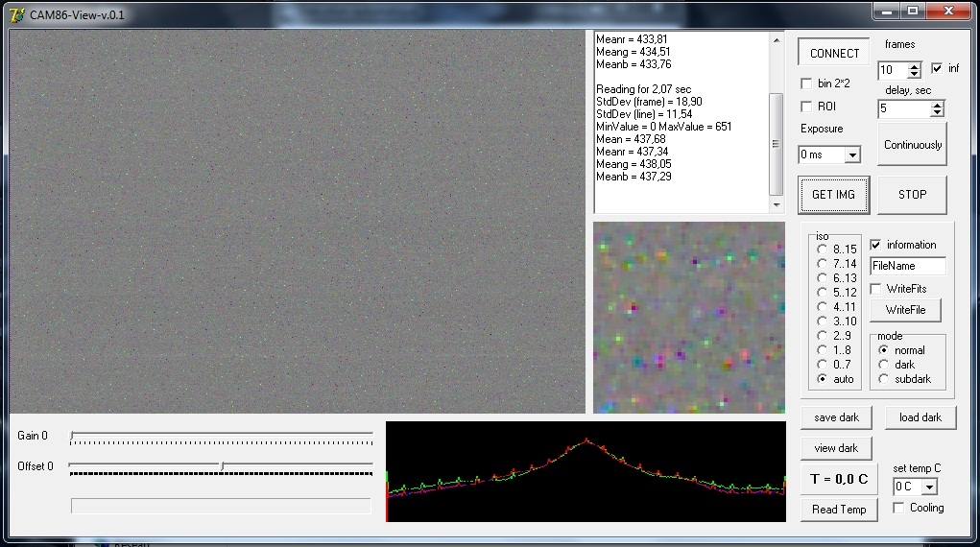Viewport: 980px width, 547px height.
Task: Expand the set temp C dropdown
Action: (929, 487)
